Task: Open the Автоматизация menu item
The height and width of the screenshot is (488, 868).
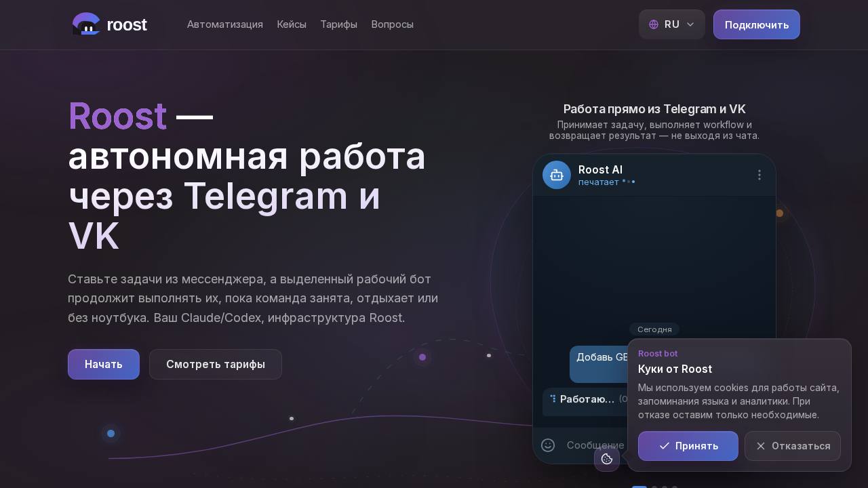Action: click(225, 24)
